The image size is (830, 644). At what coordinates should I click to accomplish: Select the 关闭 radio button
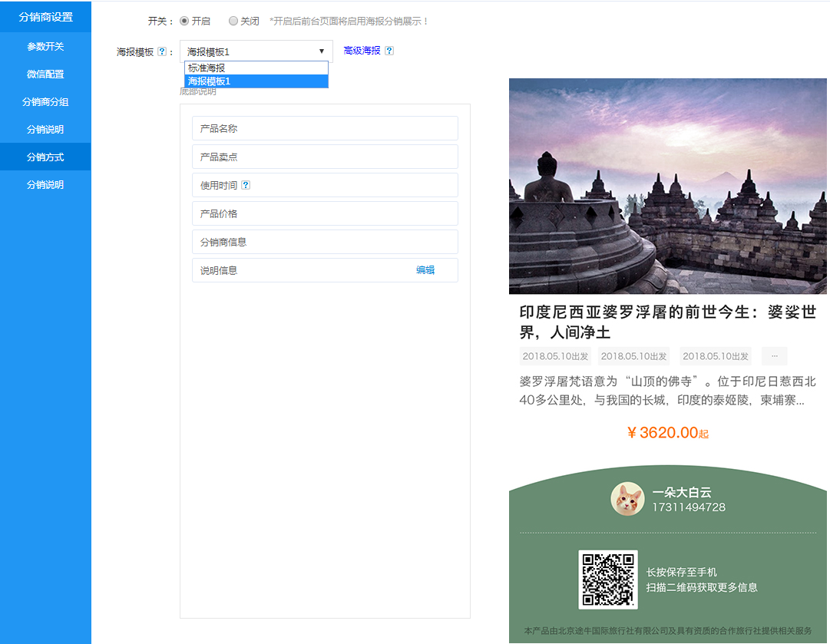233,21
